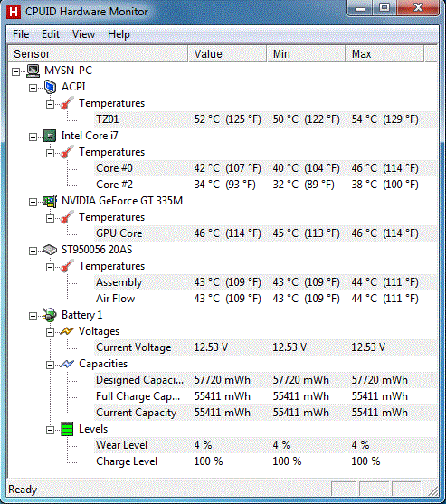The image size is (446, 504).
Task: Collapse the Voltages group
Action: pyautogui.click(x=50, y=332)
